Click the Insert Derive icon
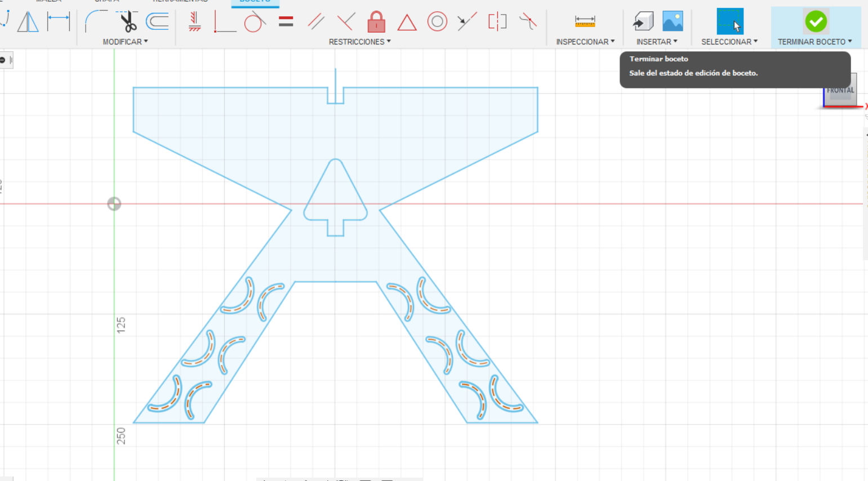 tap(643, 21)
